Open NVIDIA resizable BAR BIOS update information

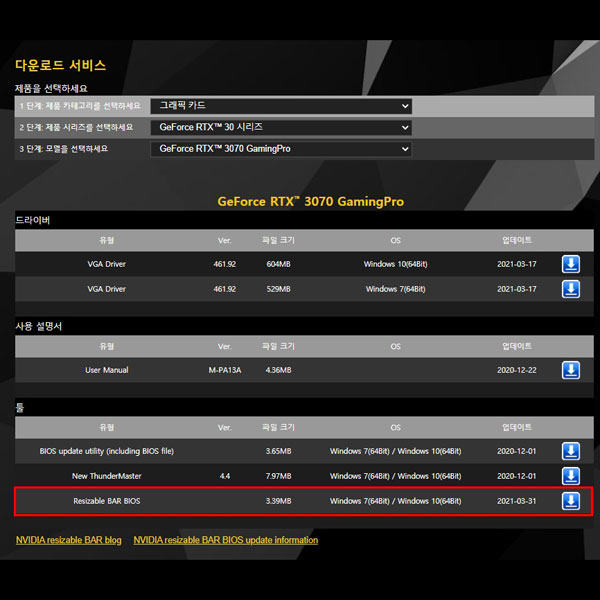(x=226, y=540)
